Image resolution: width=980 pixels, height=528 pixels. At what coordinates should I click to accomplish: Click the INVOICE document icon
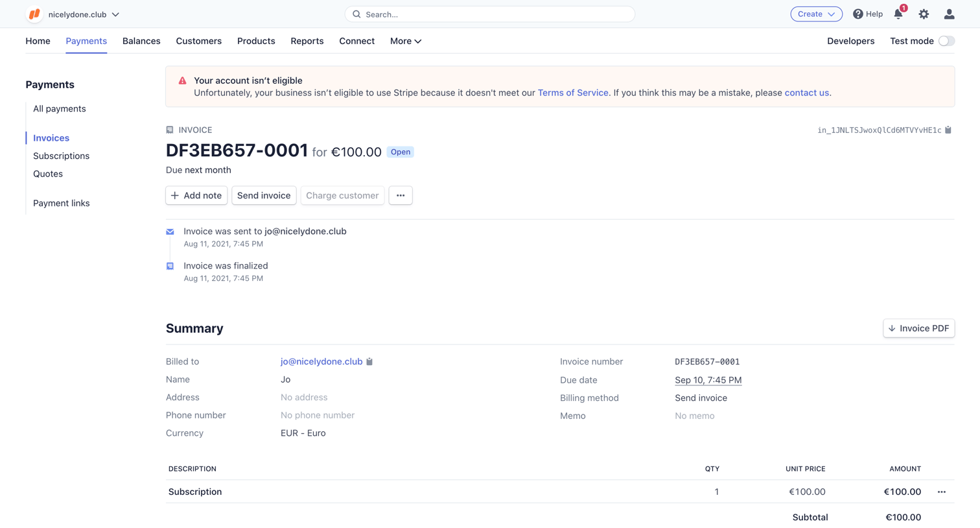[x=170, y=130]
